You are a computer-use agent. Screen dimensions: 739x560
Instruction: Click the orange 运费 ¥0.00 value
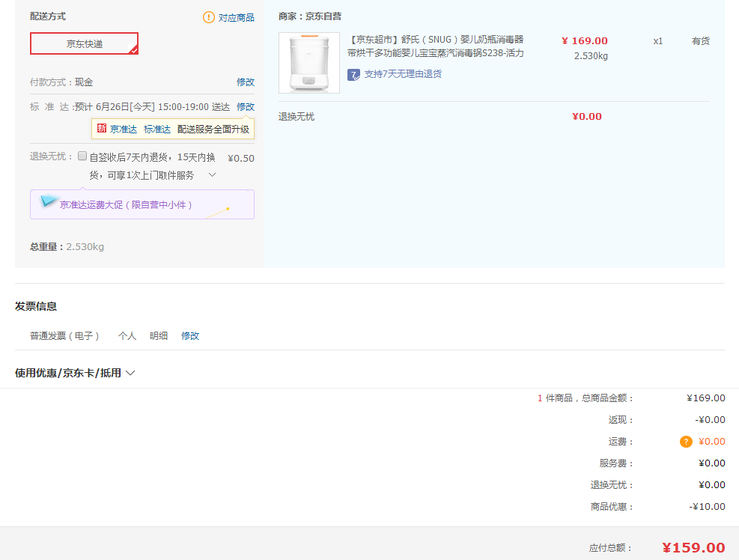[x=711, y=441]
